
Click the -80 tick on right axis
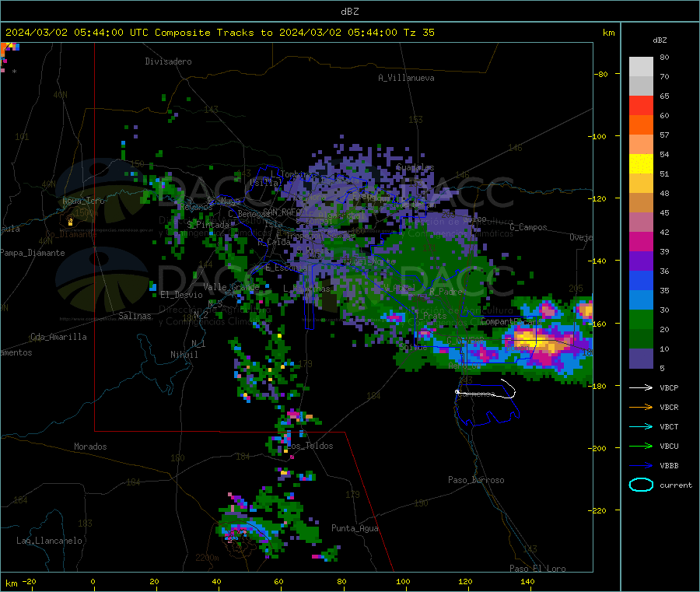(x=600, y=74)
